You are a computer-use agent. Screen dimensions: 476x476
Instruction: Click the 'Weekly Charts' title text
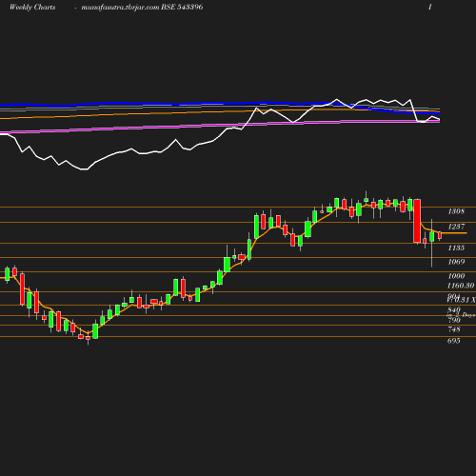click(x=32, y=7)
